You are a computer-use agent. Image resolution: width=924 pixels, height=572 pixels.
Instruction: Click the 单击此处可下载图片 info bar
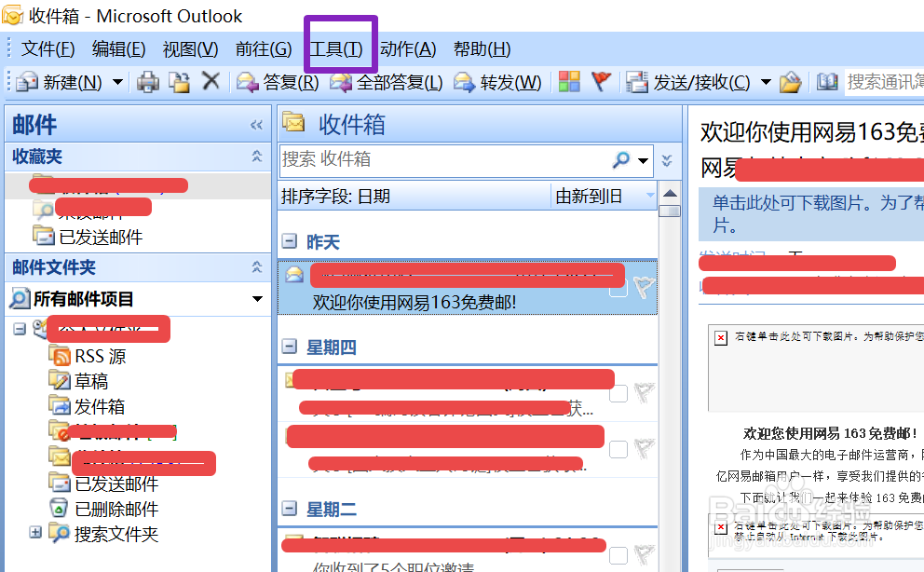(x=811, y=214)
